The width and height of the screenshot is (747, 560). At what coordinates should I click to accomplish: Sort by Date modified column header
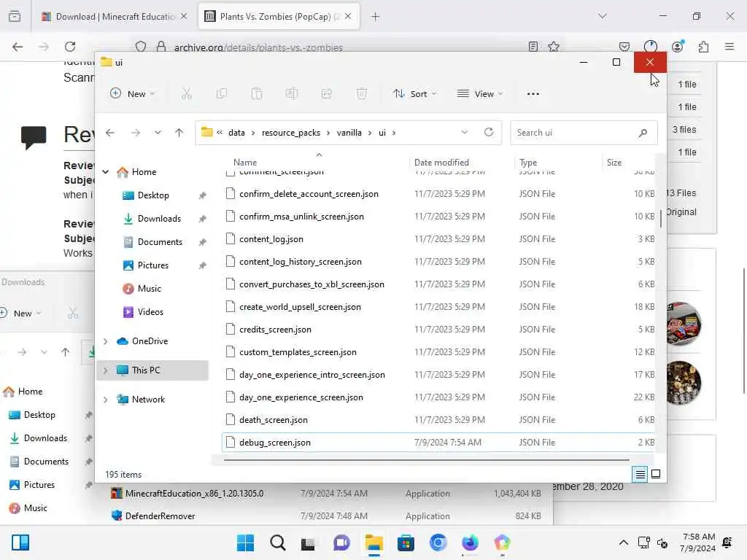click(x=441, y=163)
